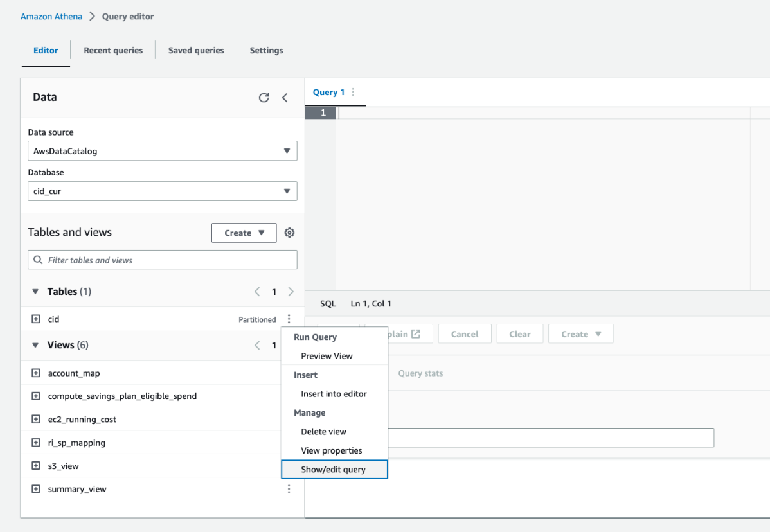Click the Clear button
This screenshot has height=532, width=770.
click(x=519, y=333)
